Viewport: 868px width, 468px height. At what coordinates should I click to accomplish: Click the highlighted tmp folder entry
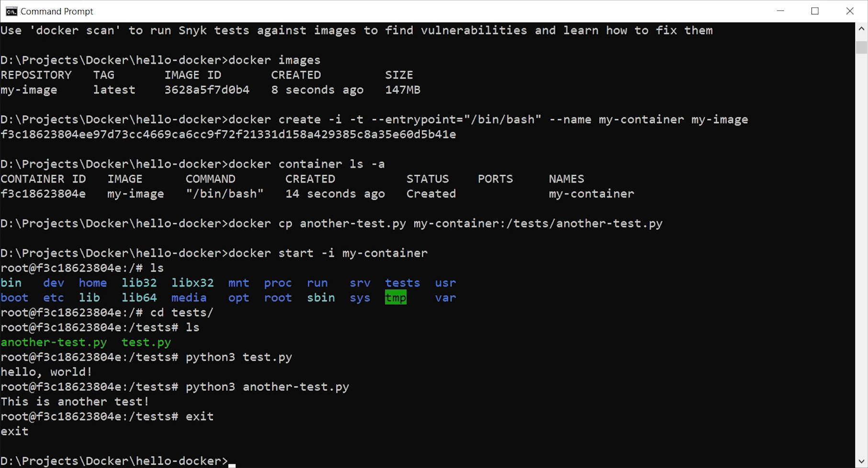pyautogui.click(x=395, y=297)
